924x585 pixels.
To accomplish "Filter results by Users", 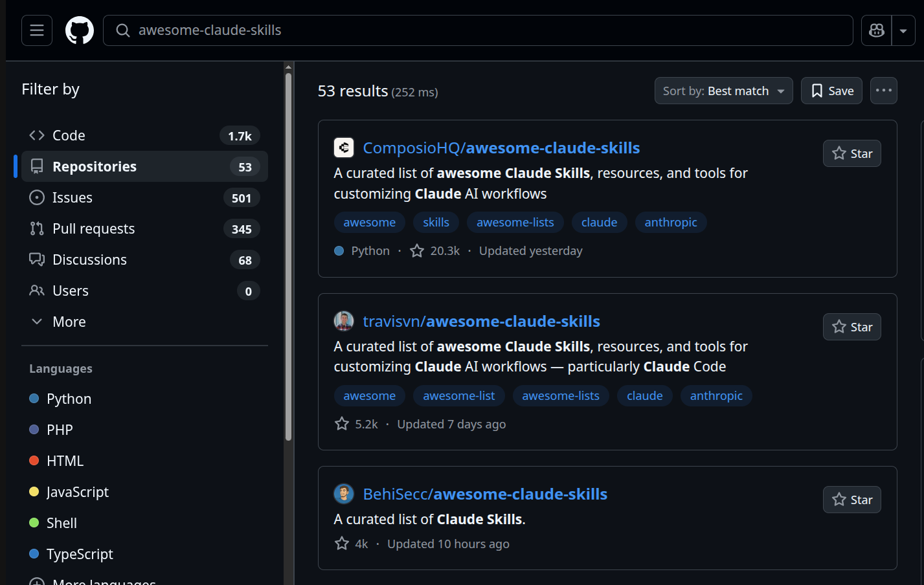I will click(144, 291).
